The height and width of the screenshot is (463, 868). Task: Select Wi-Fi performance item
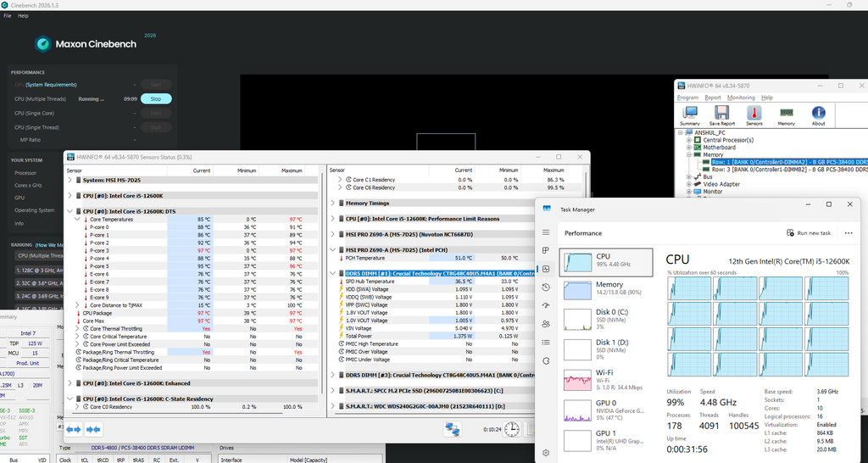click(x=606, y=381)
